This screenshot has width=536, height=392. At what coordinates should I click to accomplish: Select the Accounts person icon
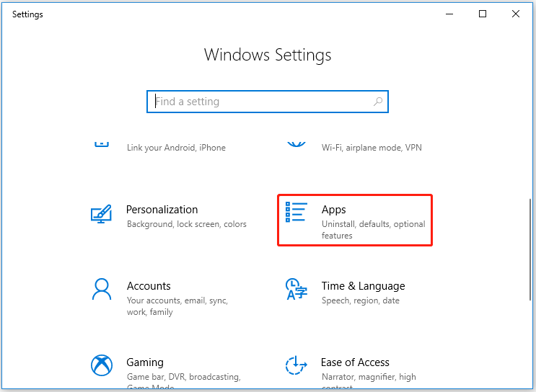click(x=102, y=289)
